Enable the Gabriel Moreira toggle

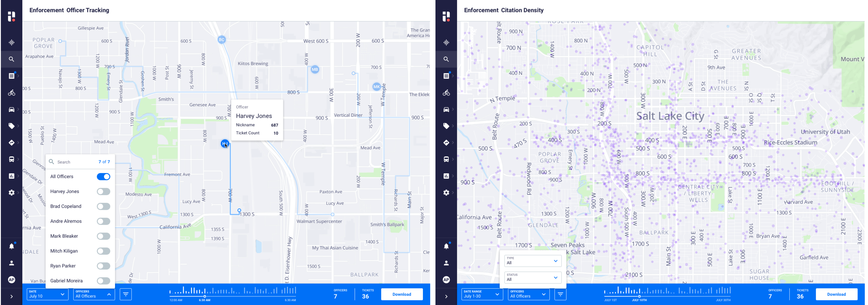(103, 281)
